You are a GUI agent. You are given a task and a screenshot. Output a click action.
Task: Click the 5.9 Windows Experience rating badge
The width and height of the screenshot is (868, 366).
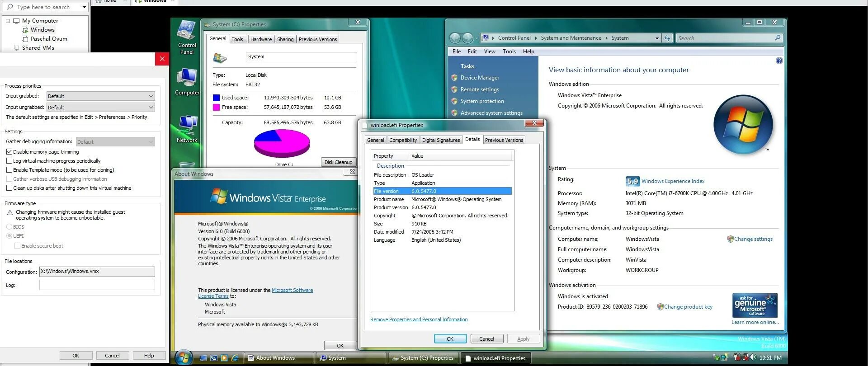pos(632,181)
